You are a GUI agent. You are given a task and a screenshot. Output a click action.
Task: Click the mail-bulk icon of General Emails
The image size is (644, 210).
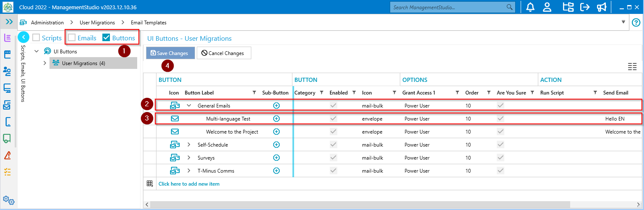(x=175, y=106)
